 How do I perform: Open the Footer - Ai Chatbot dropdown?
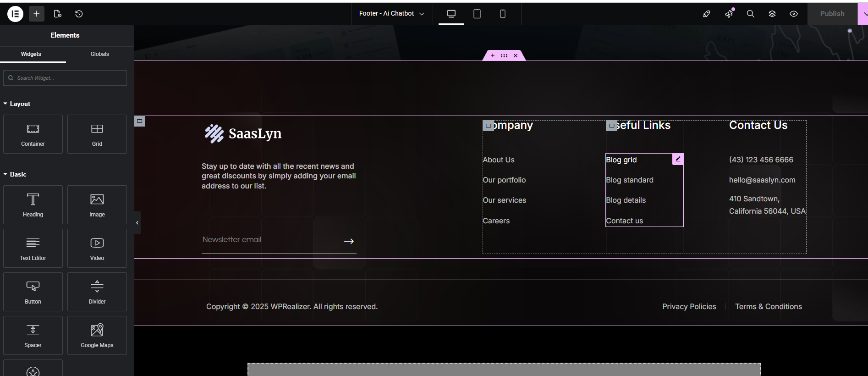391,14
